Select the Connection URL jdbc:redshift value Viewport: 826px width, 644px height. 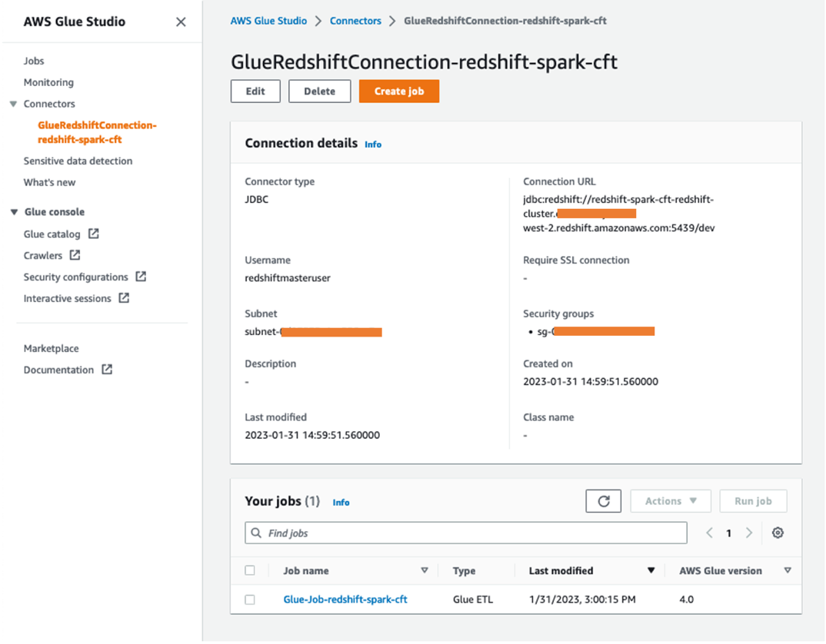[619, 214]
